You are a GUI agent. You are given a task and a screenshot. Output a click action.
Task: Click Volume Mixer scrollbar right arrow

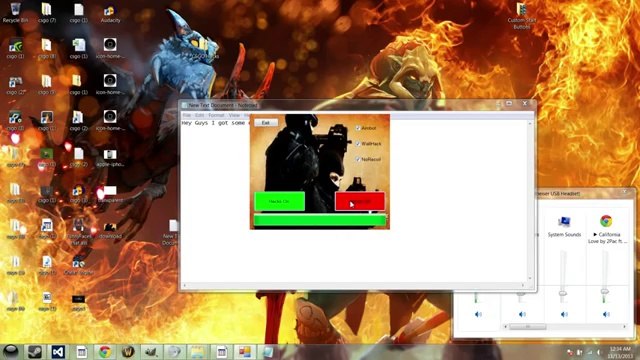[x=624, y=327]
